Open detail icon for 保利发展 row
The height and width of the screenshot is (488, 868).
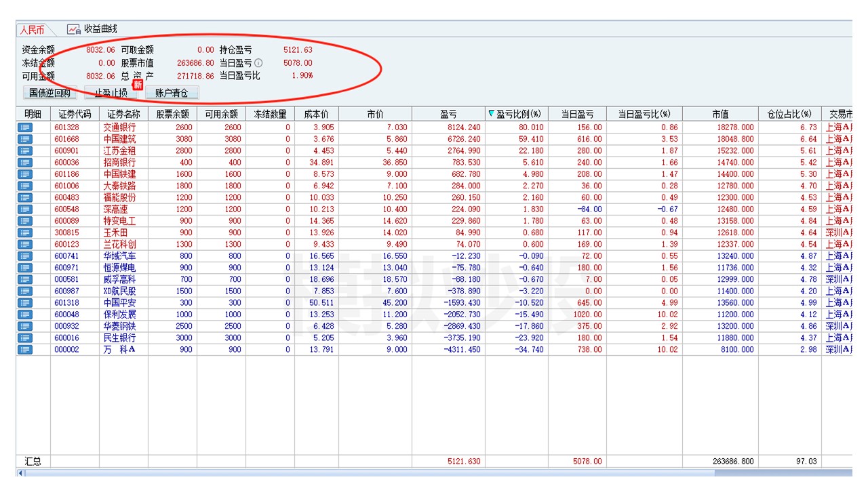click(25, 314)
